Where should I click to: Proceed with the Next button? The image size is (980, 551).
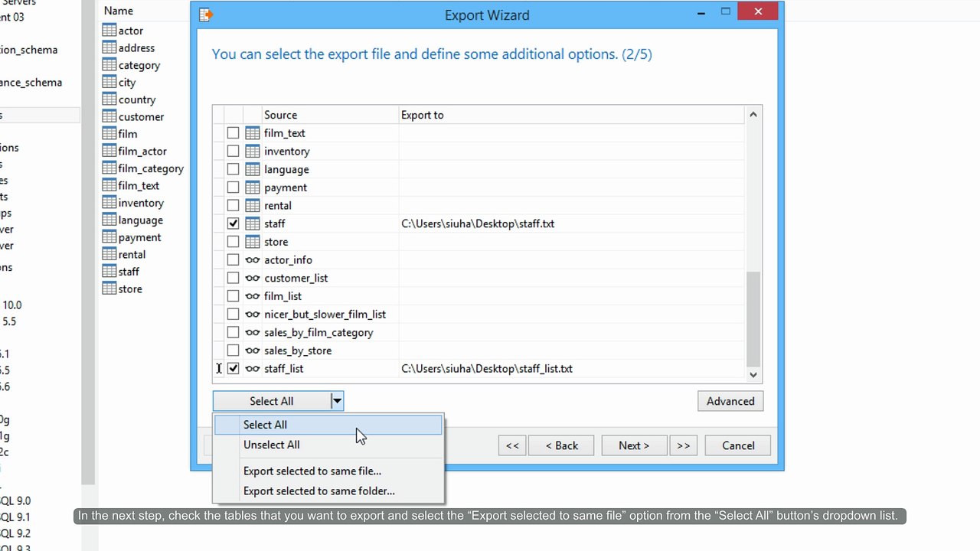(x=634, y=445)
